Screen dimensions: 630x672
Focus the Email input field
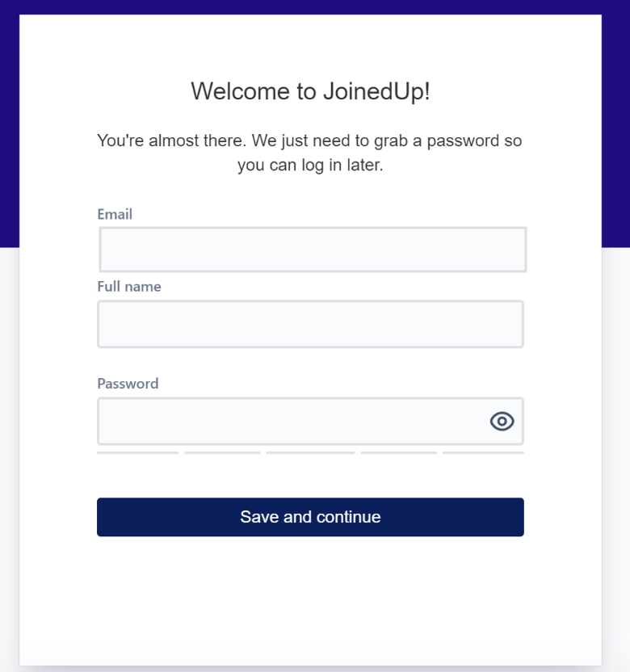point(313,250)
